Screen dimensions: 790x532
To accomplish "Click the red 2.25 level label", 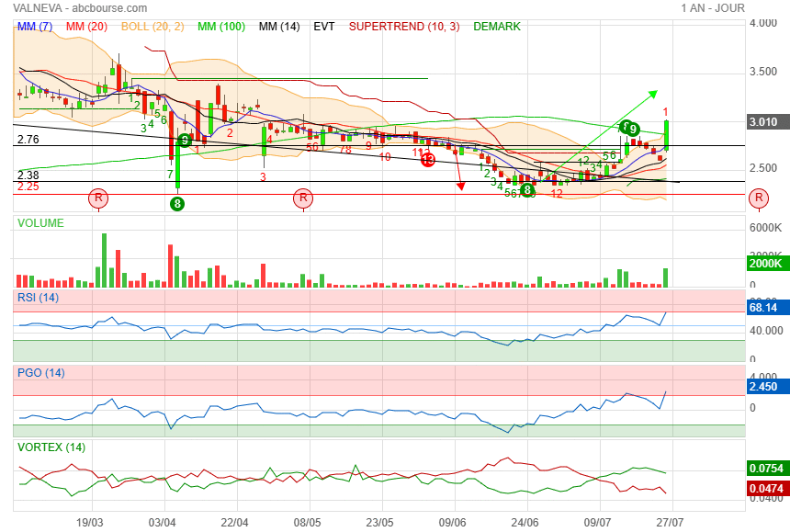I will 28,187.
